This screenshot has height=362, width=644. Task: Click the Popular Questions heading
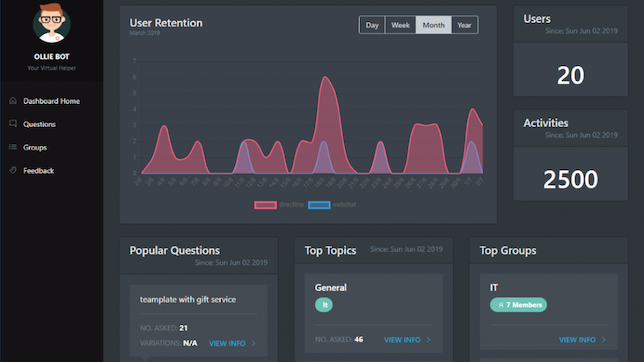click(x=175, y=251)
